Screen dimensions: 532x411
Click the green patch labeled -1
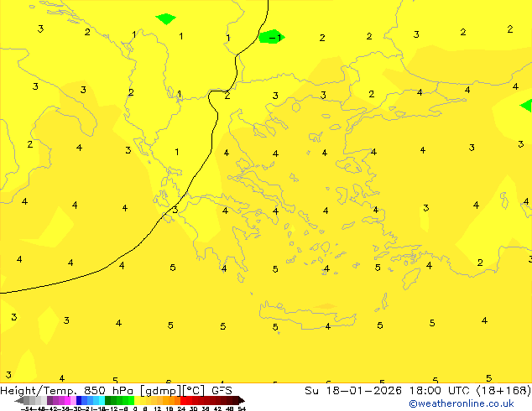pos(271,37)
